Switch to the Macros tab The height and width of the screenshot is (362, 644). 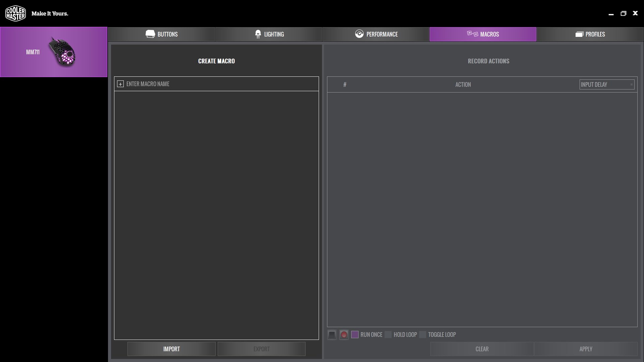(x=483, y=34)
